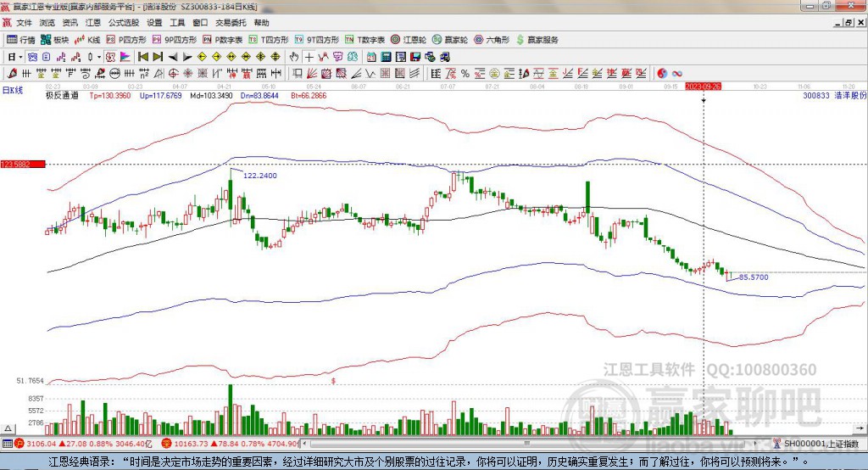The width and height of the screenshot is (868, 470).
Task: Select the hand pan tool
Action: tap(294, 57)
